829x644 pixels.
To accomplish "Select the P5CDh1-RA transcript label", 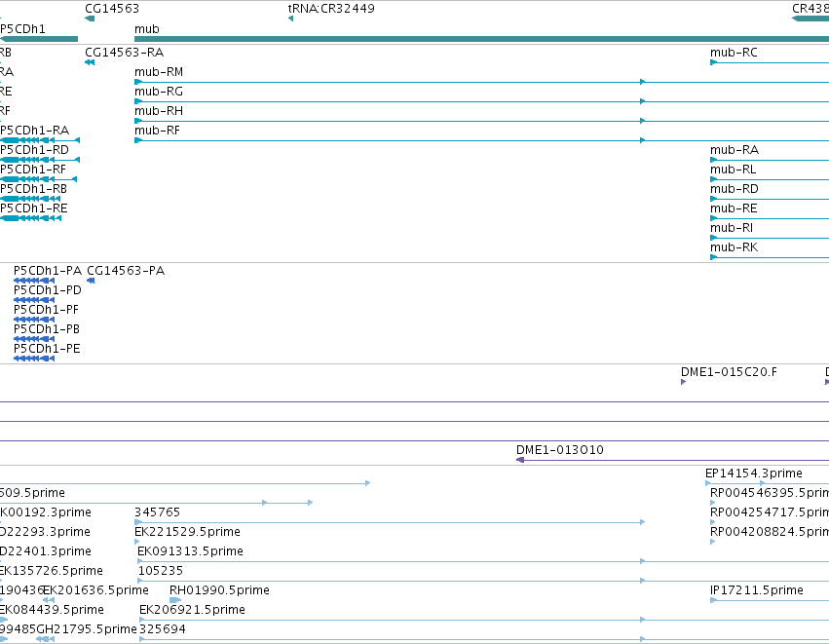I will 35,131.
